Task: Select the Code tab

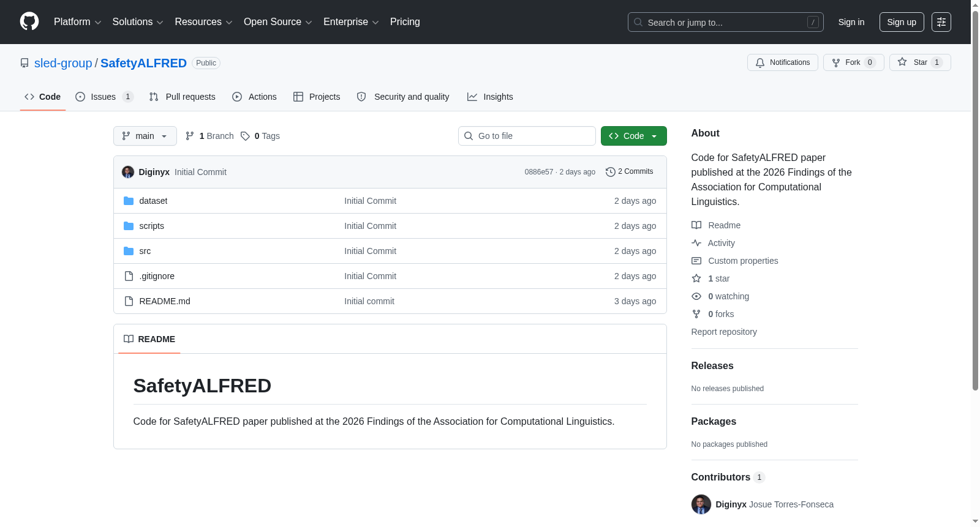Action: 43,97
